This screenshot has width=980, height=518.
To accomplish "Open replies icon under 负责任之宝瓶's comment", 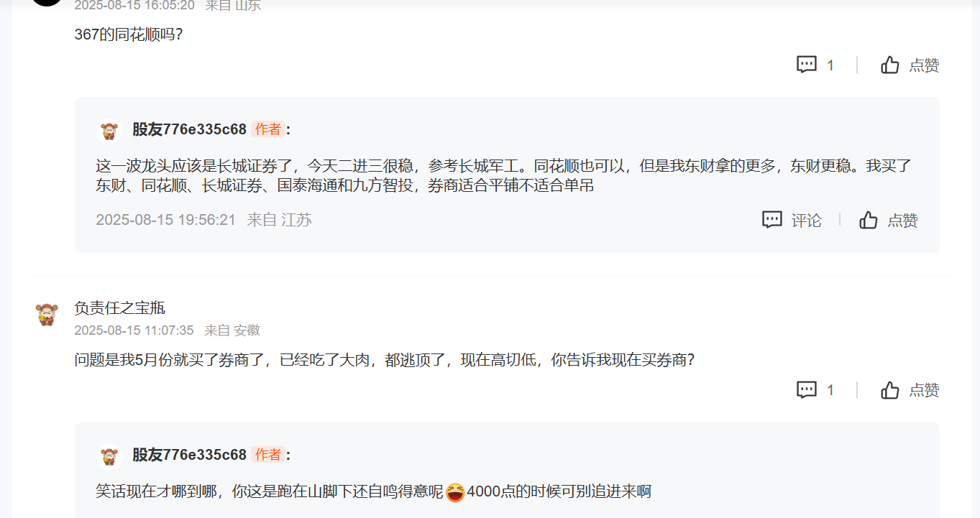I will click(x=807, y=390).
